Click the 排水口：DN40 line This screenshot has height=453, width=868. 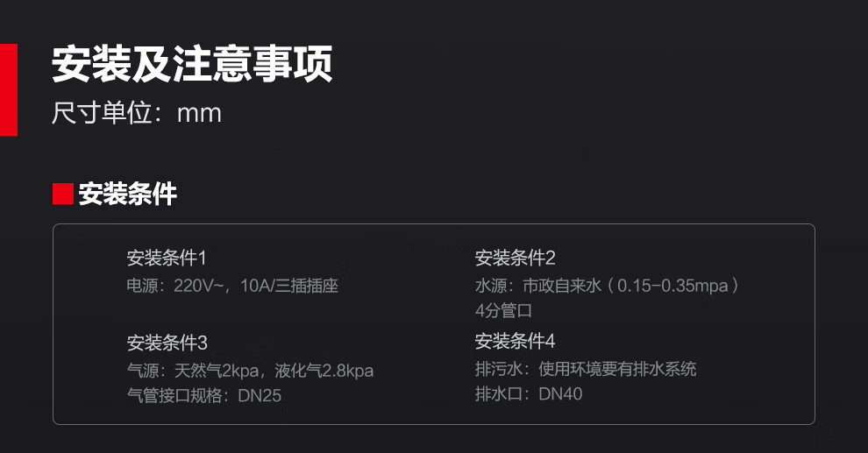(529, 393)
